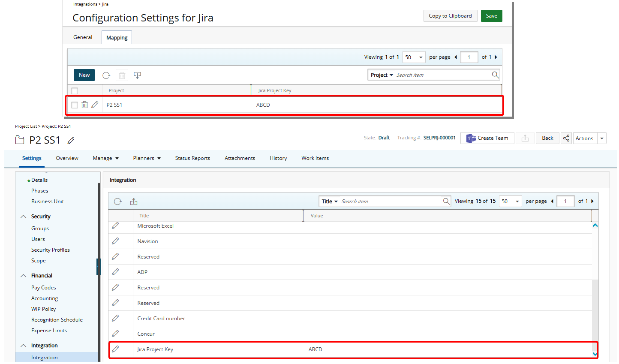Click the page number input field

pos(469,57)
